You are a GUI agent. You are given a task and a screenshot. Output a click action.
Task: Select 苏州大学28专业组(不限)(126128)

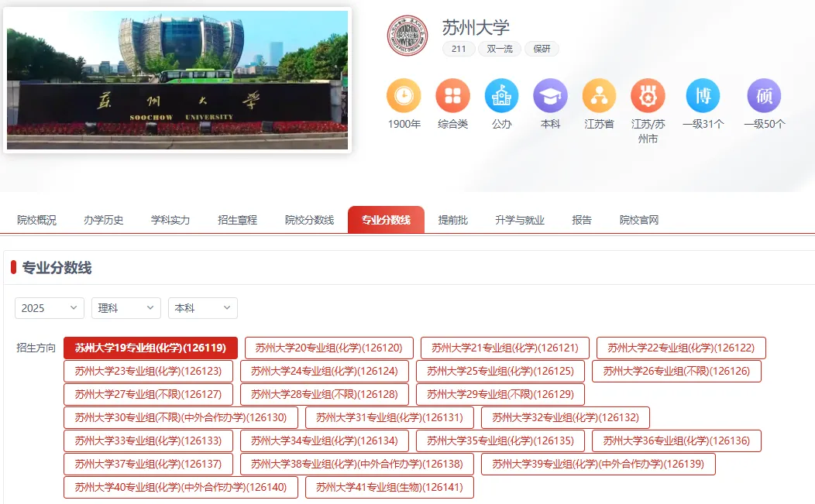point(325,394)
